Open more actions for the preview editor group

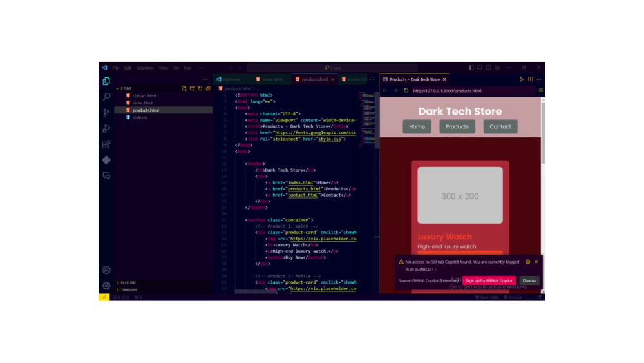pos(539,79)
